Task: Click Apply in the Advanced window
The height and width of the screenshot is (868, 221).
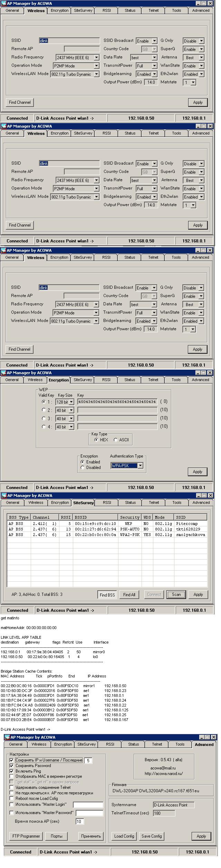Action: 201,836
